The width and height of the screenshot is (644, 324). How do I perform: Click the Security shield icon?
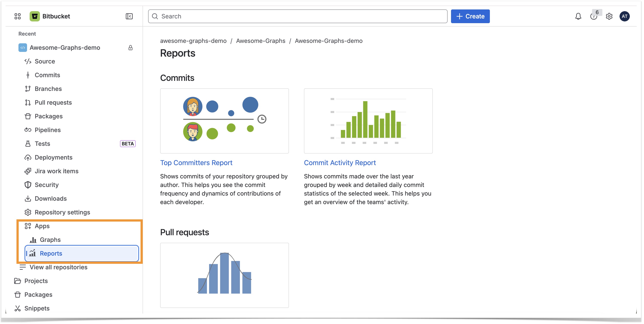coord(28,185)
